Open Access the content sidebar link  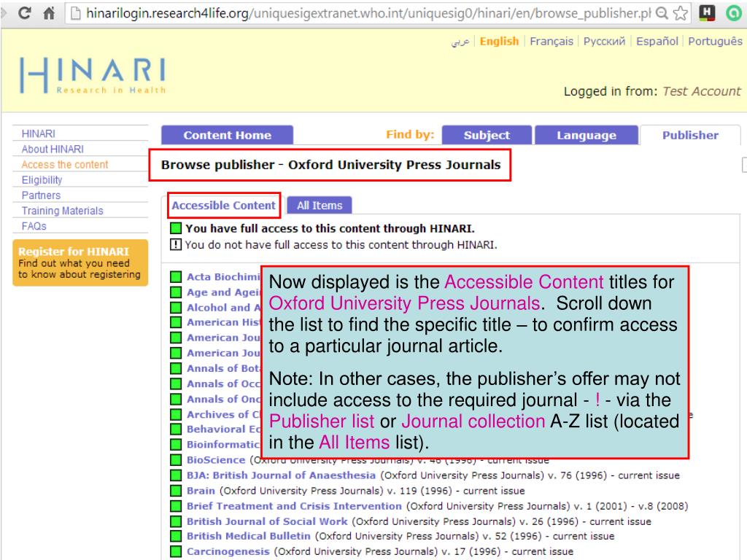(65, 164)
